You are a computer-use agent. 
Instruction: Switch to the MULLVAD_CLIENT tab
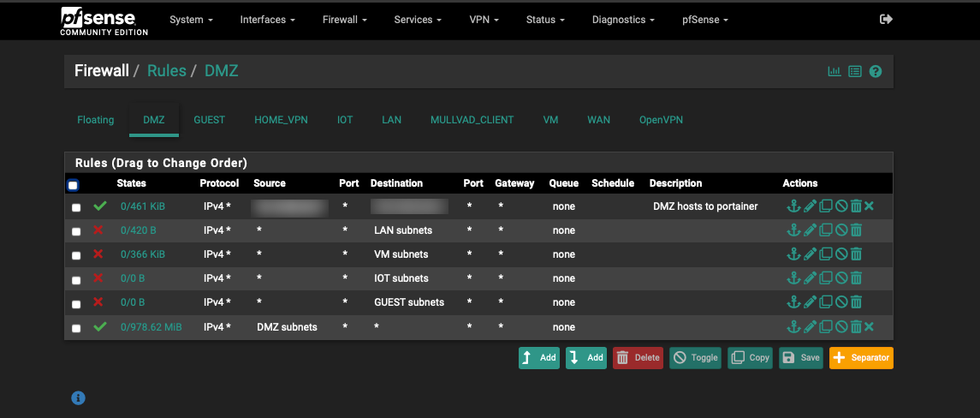pyautogui.click(x=472, y=120)
